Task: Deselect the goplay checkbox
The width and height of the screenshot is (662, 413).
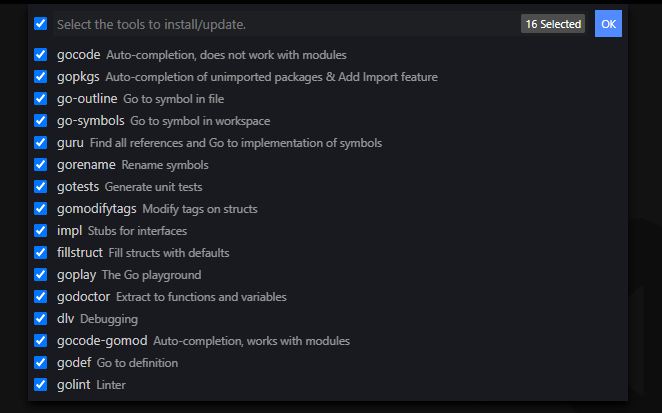Action: [41, 274]
